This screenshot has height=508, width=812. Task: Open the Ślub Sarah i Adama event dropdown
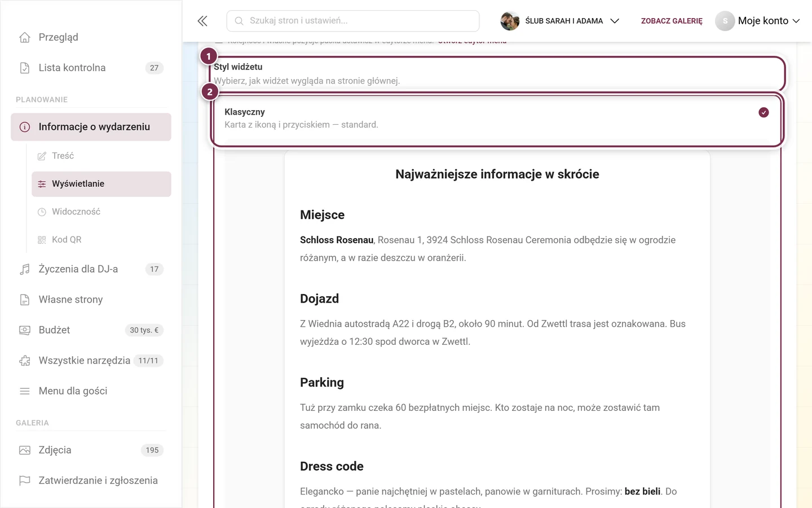(560, 21)
